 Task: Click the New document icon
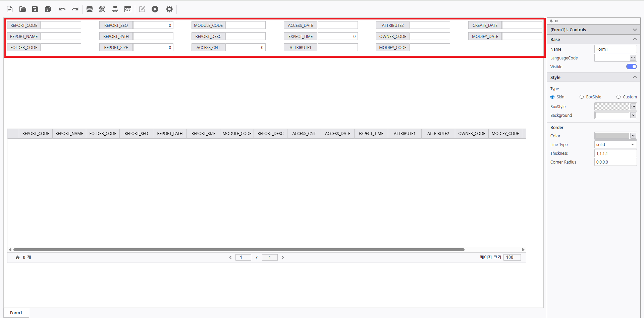pyautogui.click(x=10, y=9)
